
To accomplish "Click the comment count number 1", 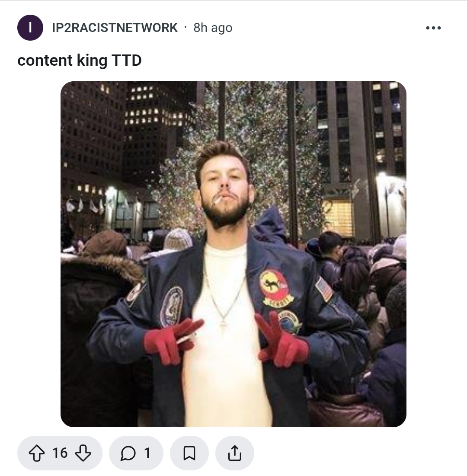I will (x=147, y=453).
